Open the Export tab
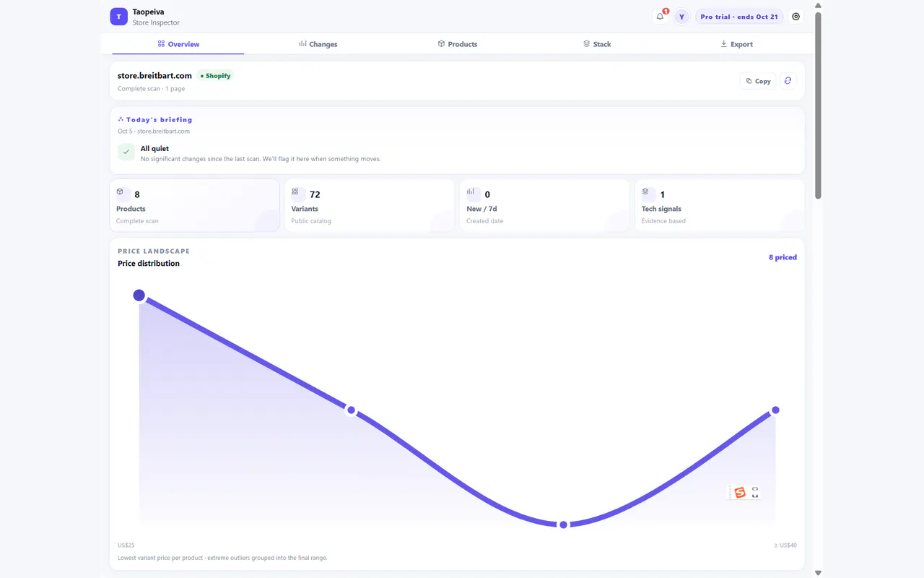The width and height of the screenshot is (924, 578). [736, 44]
